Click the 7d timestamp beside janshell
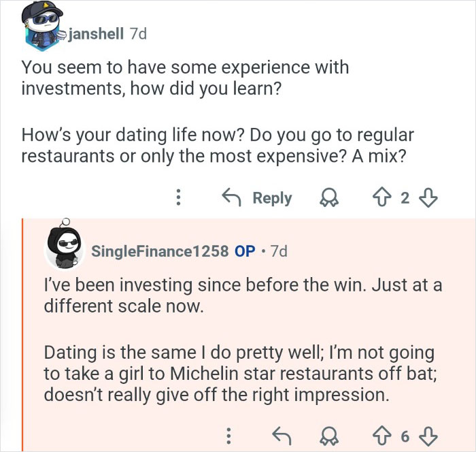This screenshot has height=452, width=476. pos(138,34)
